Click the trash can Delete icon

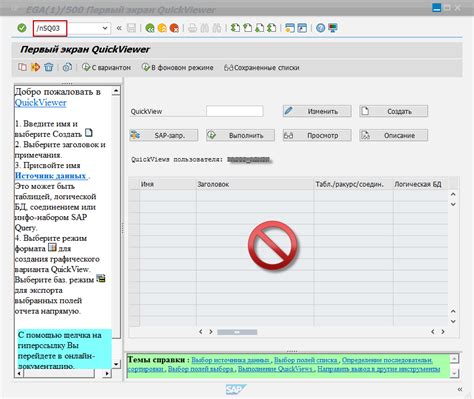click(49, 67)
